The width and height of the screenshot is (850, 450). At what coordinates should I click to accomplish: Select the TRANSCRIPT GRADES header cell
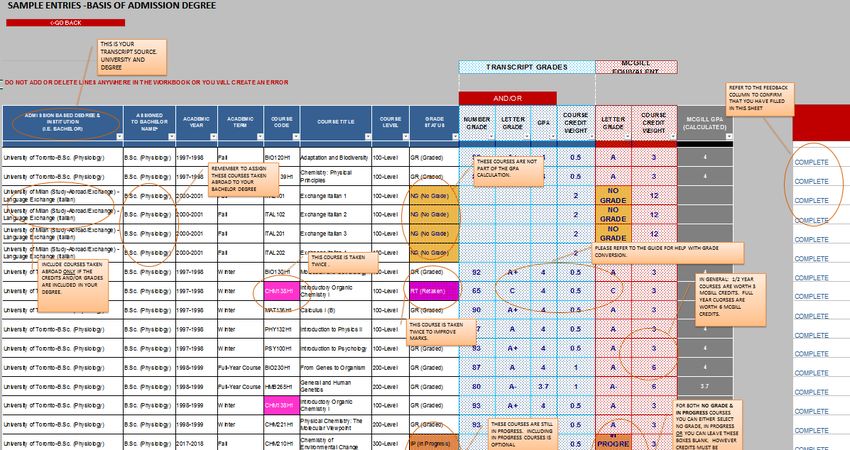527,67
